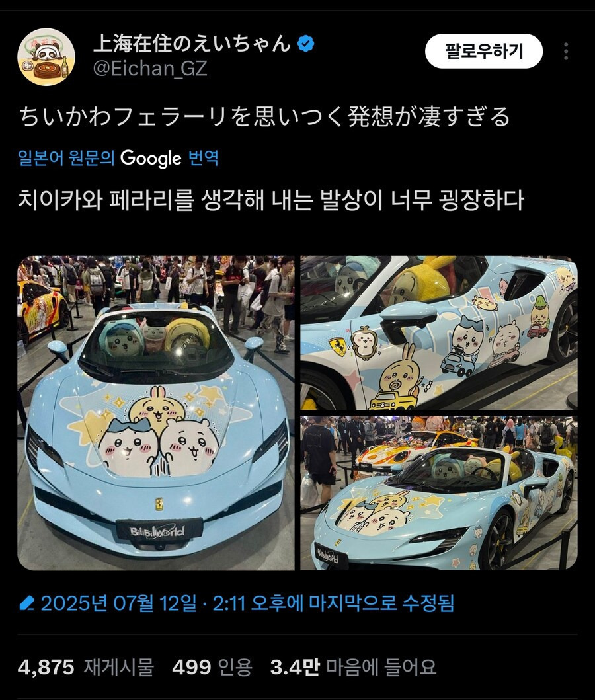Open the front-view Ferrari photo
The width and height of the screenshot is (595, 700).
point(156,413)
